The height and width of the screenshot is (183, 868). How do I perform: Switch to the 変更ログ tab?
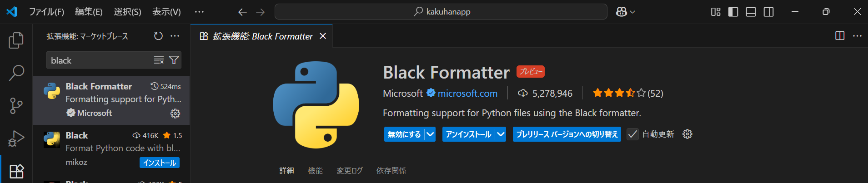pos(349,171)
